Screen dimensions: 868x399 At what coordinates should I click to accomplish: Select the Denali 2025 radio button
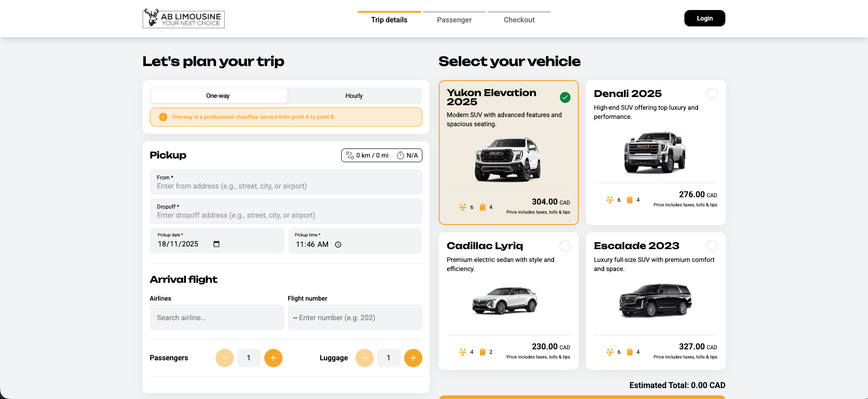(x=712, y=94)
